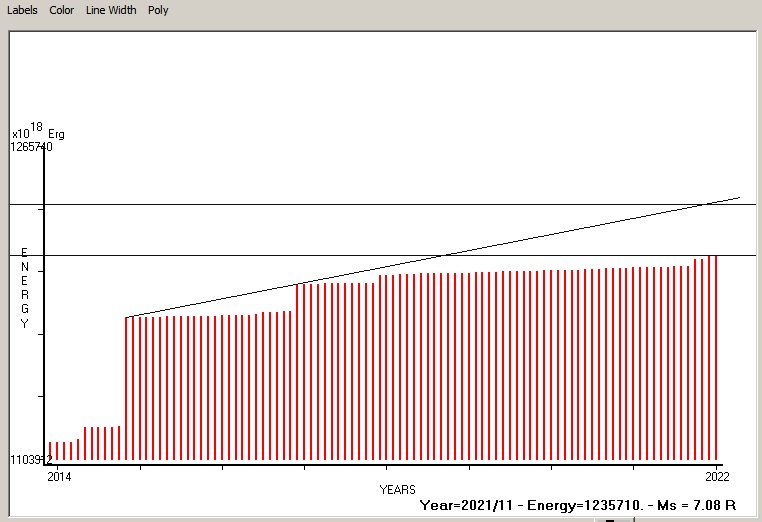Screen dimensions: 762x522
Task: Click the 1103912 y-axis minimum value
Action: 32,459
